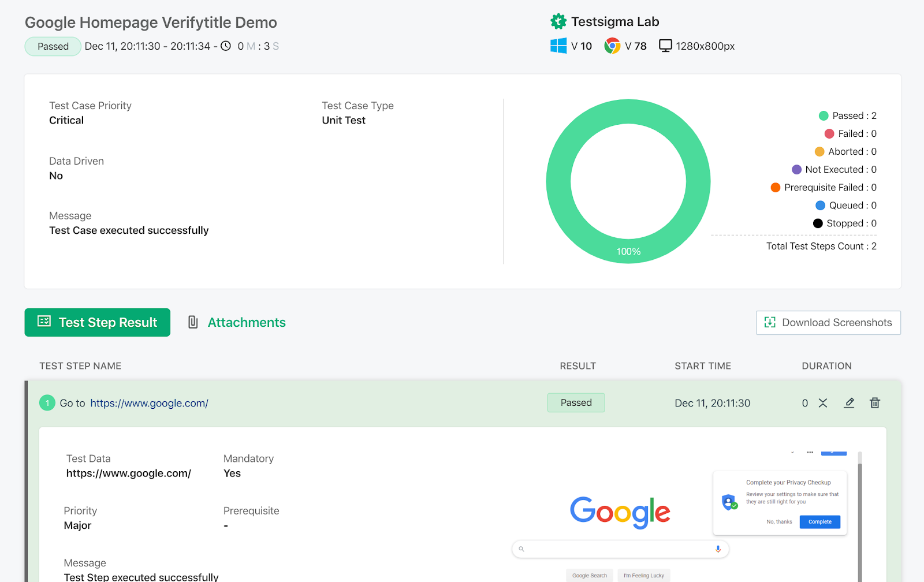This screenshot has width=924, height=582.
Task: Click the download screenshots icon
Action: point(770,322)
